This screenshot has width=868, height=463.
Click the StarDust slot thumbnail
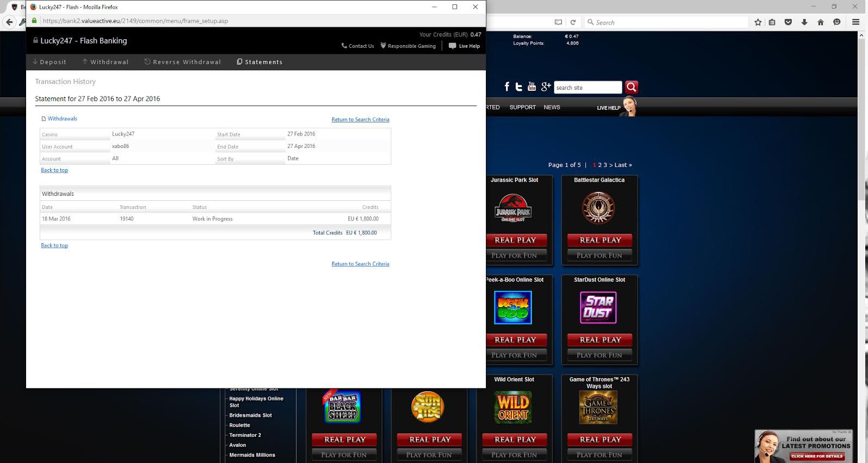point(598,307)
